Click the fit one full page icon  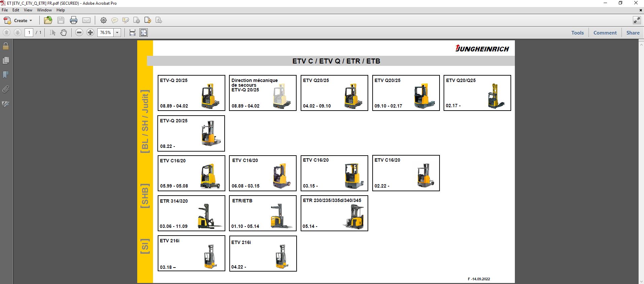[144, 33]
